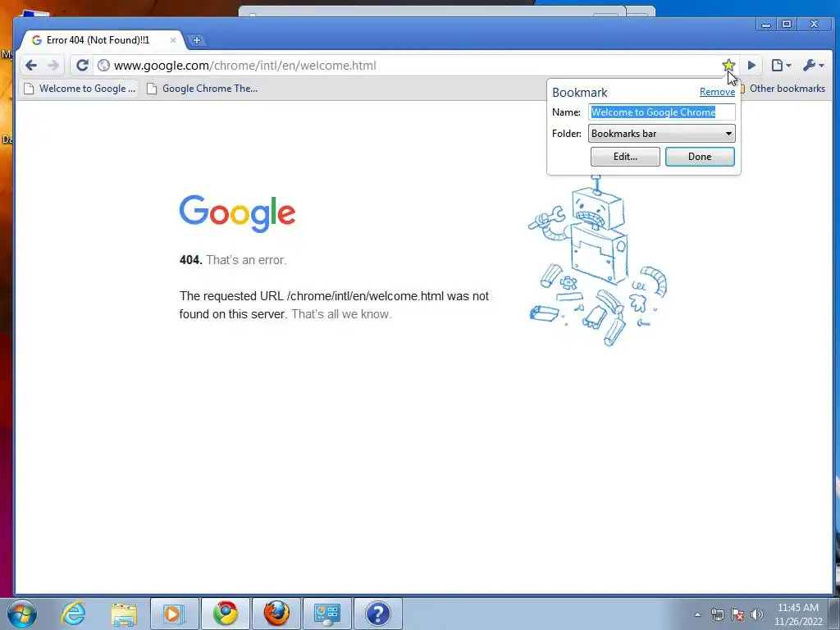Click the Go arrow next to address bar
The width and height of the screenshot is (840, 630).
tap(751, 66)
